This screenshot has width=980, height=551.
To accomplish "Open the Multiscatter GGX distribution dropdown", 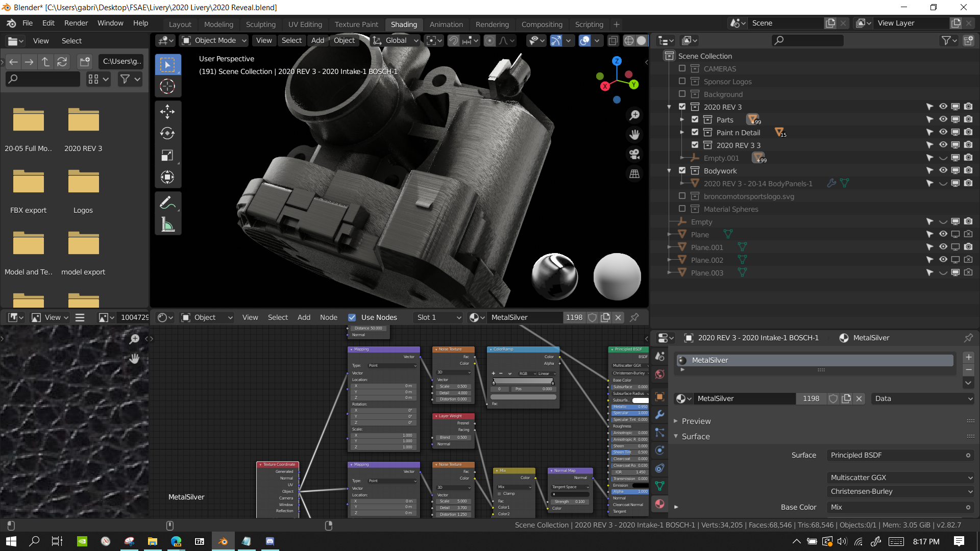I will (900, 478).
